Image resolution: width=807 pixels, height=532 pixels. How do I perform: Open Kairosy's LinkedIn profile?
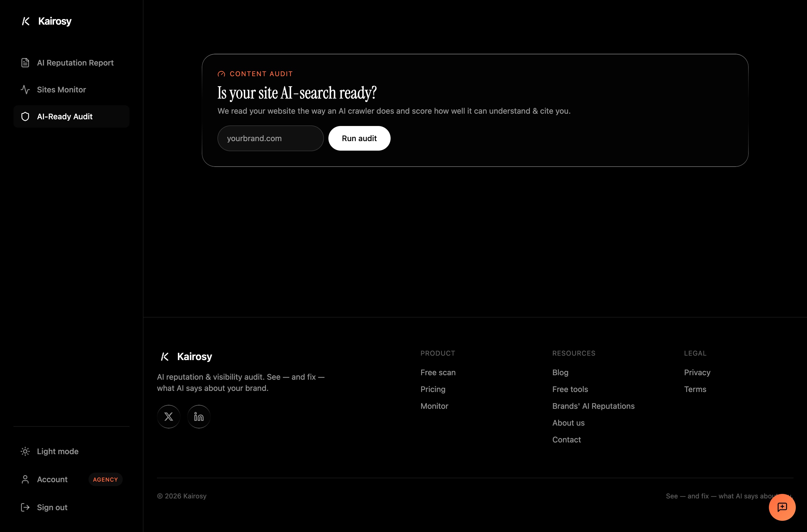tap(199, 417)
